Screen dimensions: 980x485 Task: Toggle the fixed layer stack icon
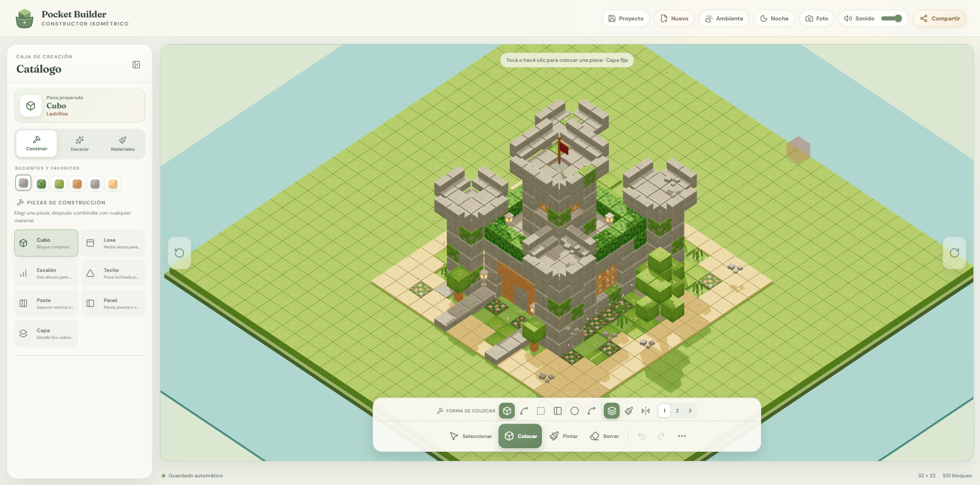(612, 411)
